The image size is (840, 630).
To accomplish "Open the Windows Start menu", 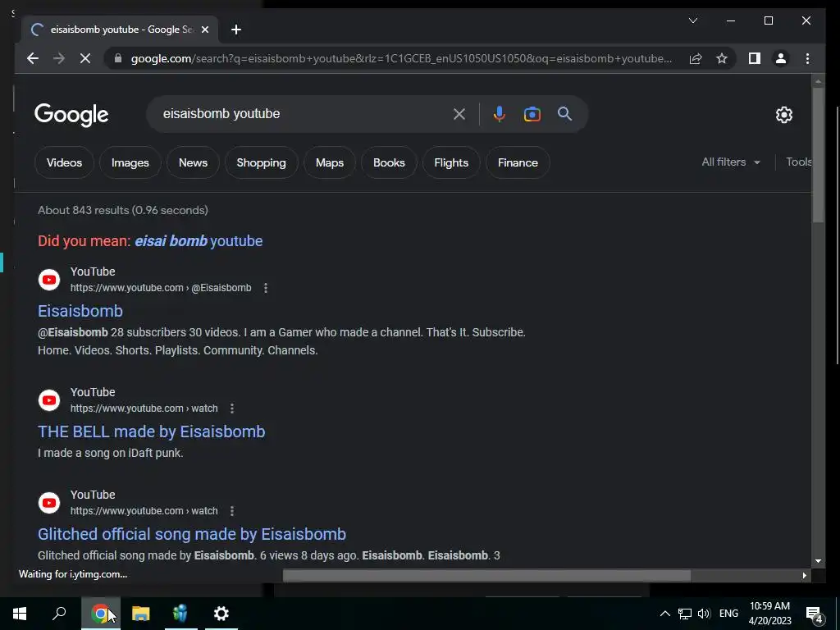I will click(x=20, y=614).
